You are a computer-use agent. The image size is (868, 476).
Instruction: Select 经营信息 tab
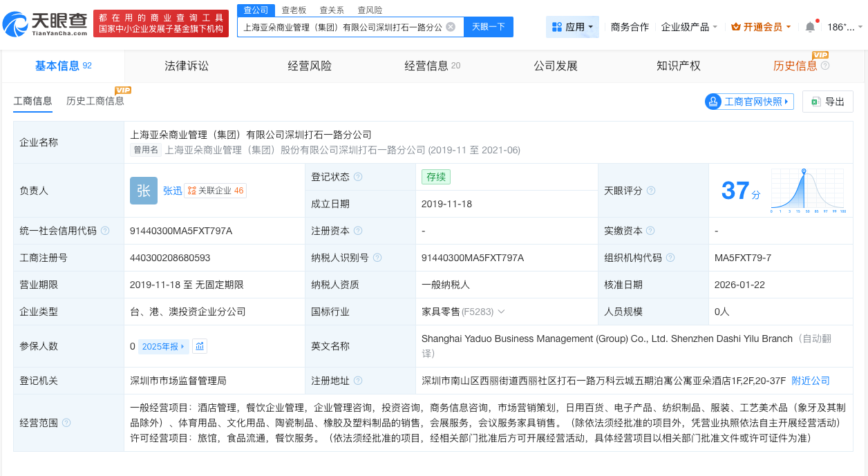coord(433,66)
